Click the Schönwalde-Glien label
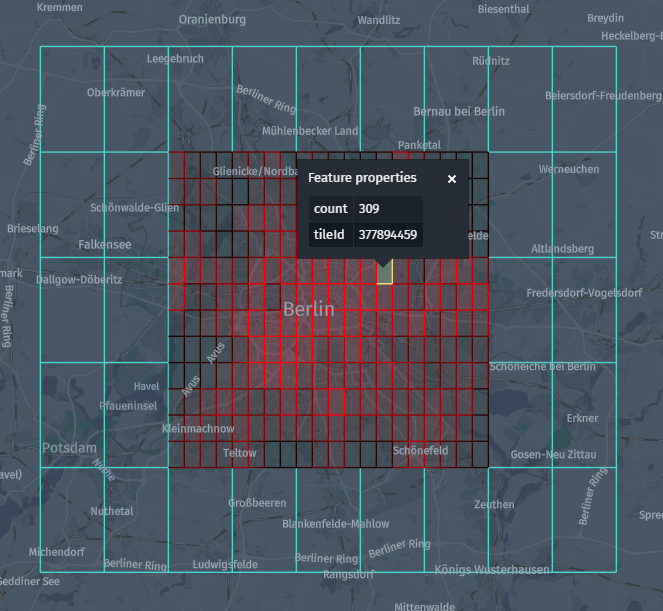The height and width of the screenshot is (611, 663). coord(134,208)
